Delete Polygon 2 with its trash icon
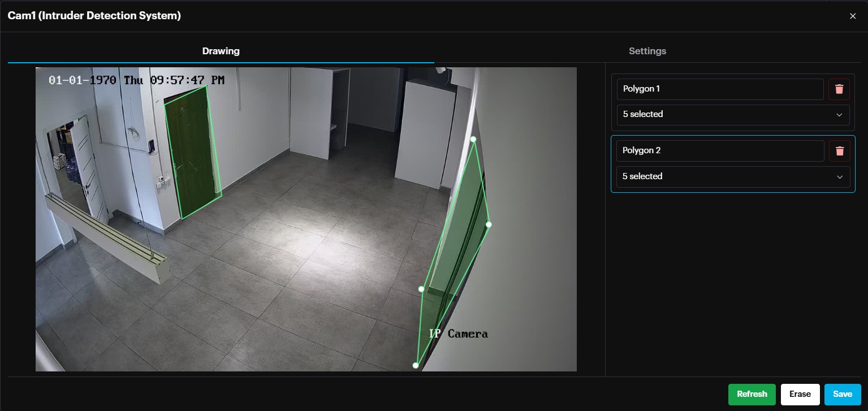This screenshot has width=868, height=411. (x=839, y=151)
